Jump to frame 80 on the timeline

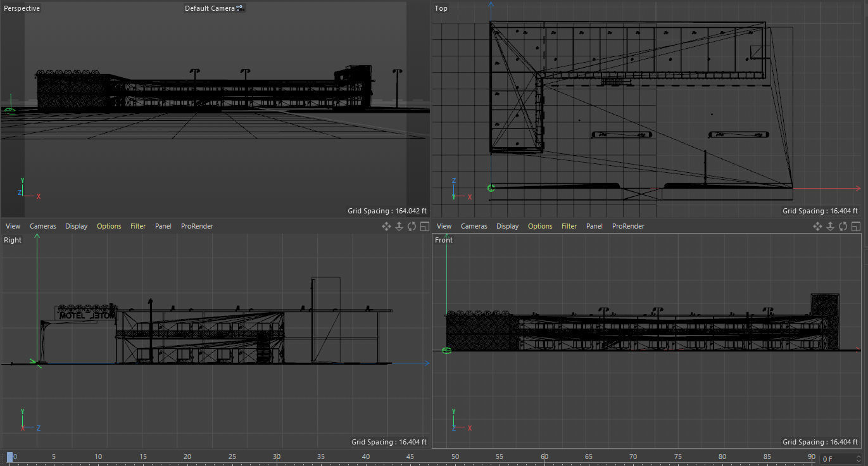[722, 457]
